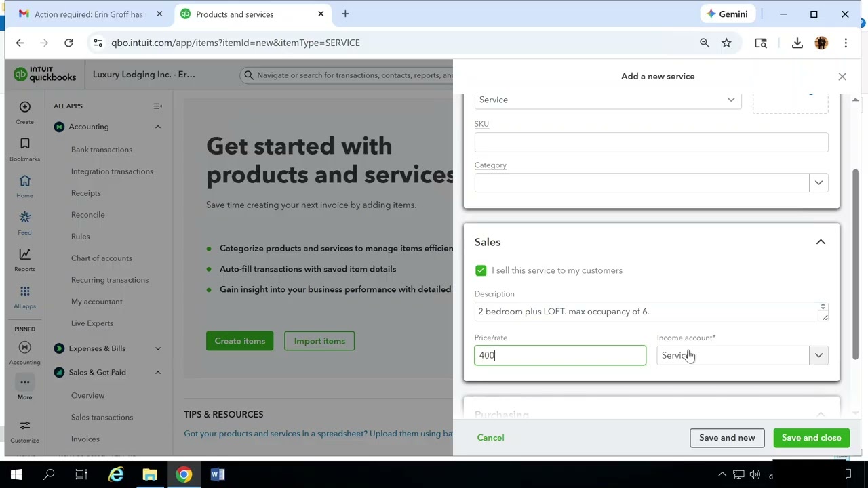
Task: Click the QuickBooks logo
Action: (x=45, y=75)
